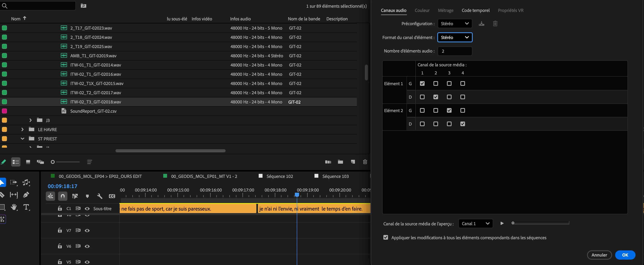Select the Pen tool in toolbox
This screenshot has height=265, width=644.
[26, 195]
